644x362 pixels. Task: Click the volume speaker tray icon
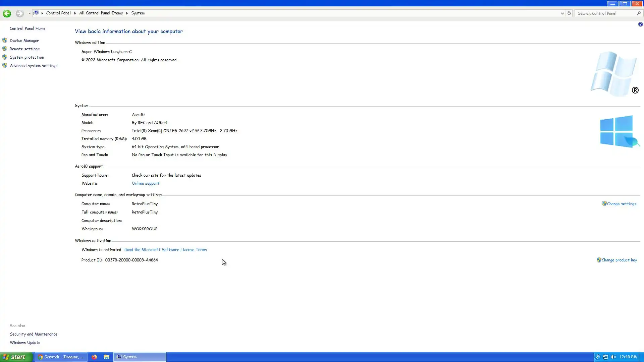tap(613, 357)
